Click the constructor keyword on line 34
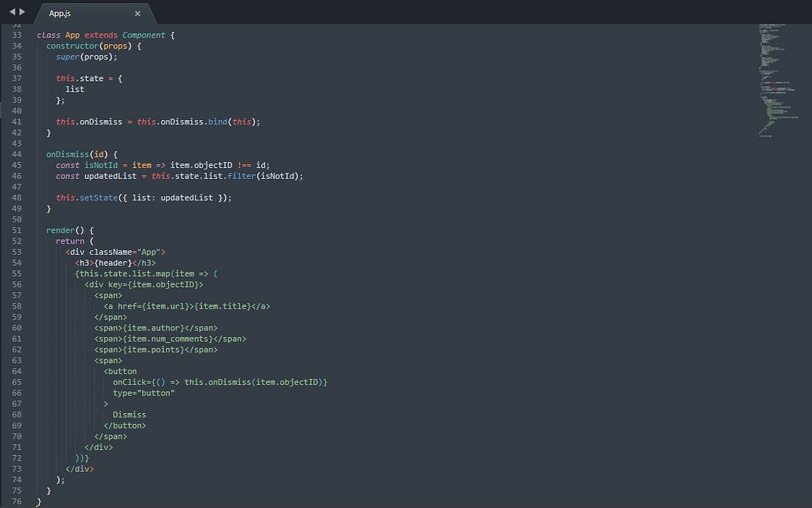The image size is (812, 508). [72, 45]
